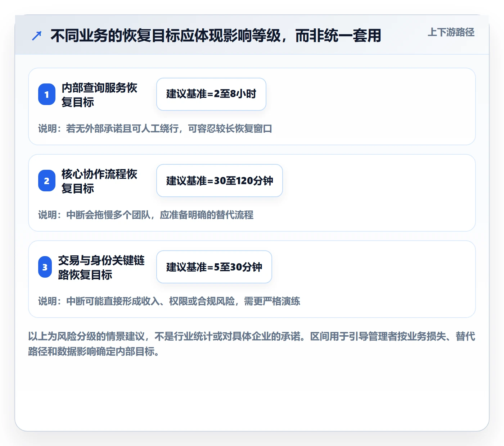Click the note 中断会拖慢多个团队

click(146, 215)
